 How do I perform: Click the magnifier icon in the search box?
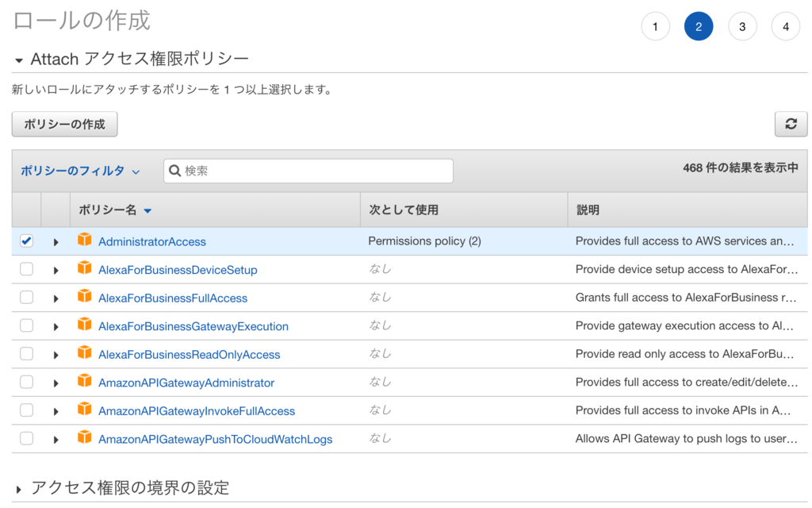[175, 171]
